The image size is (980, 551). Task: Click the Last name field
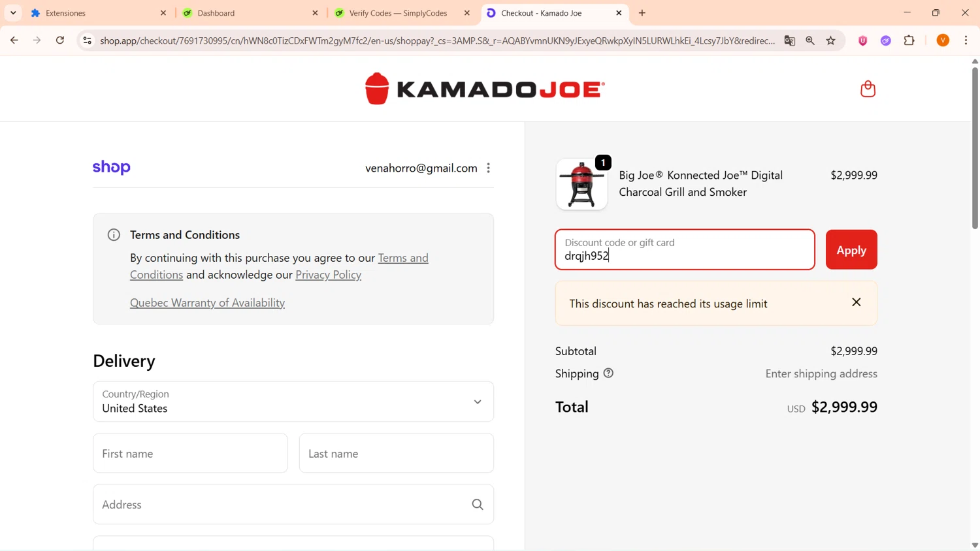[x=397, y=453]
